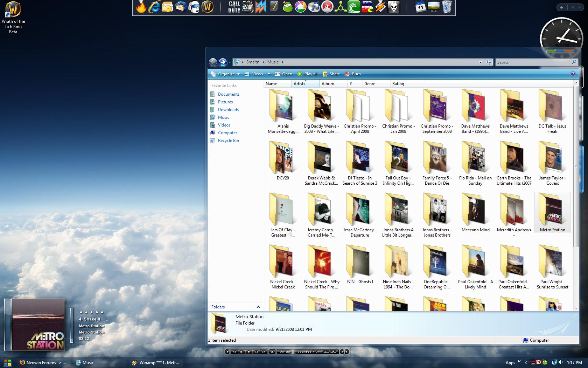Screen dimensions: 588x368
Task: Click the Burn toolbar button
Action: [x=353, y=74]
